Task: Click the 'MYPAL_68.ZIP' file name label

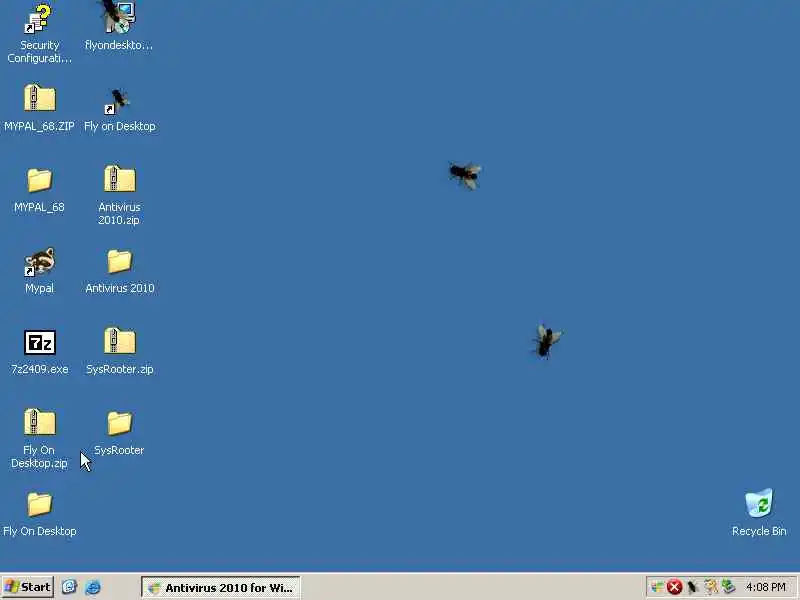Action: coord(39,126)
